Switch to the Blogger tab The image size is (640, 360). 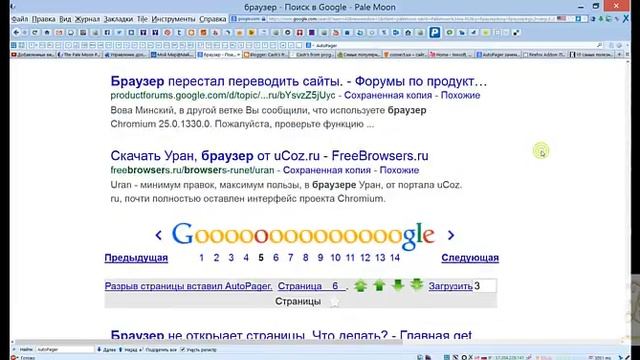pos(266,54)
